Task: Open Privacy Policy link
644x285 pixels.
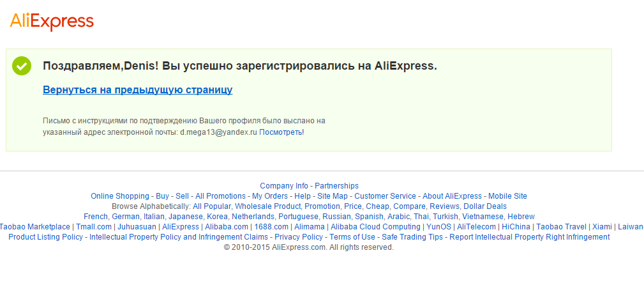Action: point(299,237)
